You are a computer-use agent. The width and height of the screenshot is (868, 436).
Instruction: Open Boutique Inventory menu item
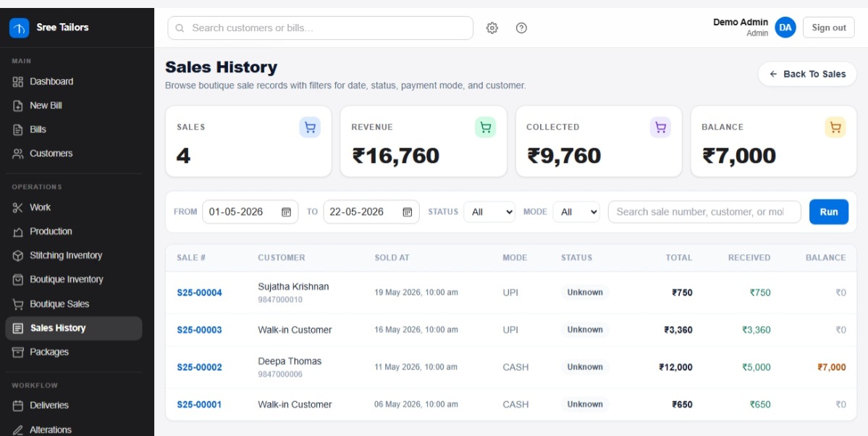[74, 280]
